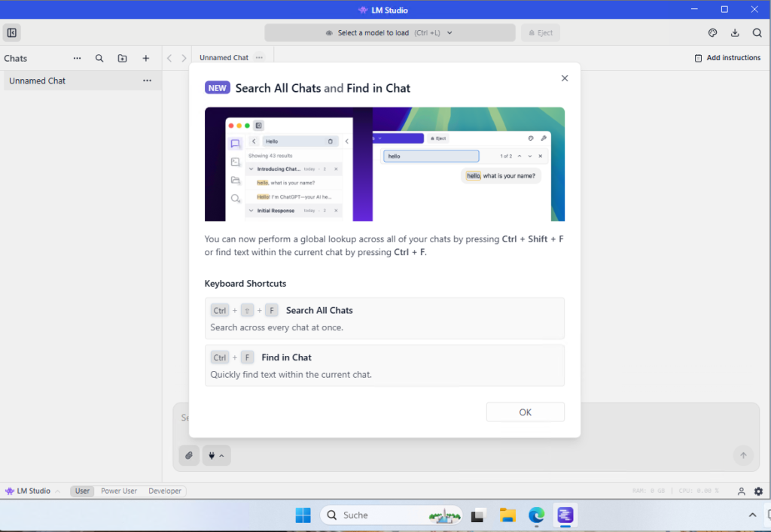Attach a file with paperclip icon

(x=189, y=455)
